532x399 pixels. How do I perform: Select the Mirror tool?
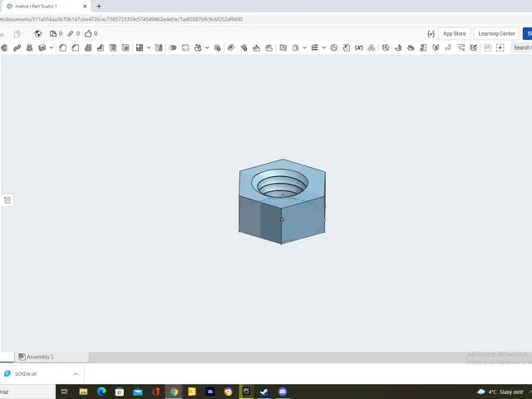point(159,48)
